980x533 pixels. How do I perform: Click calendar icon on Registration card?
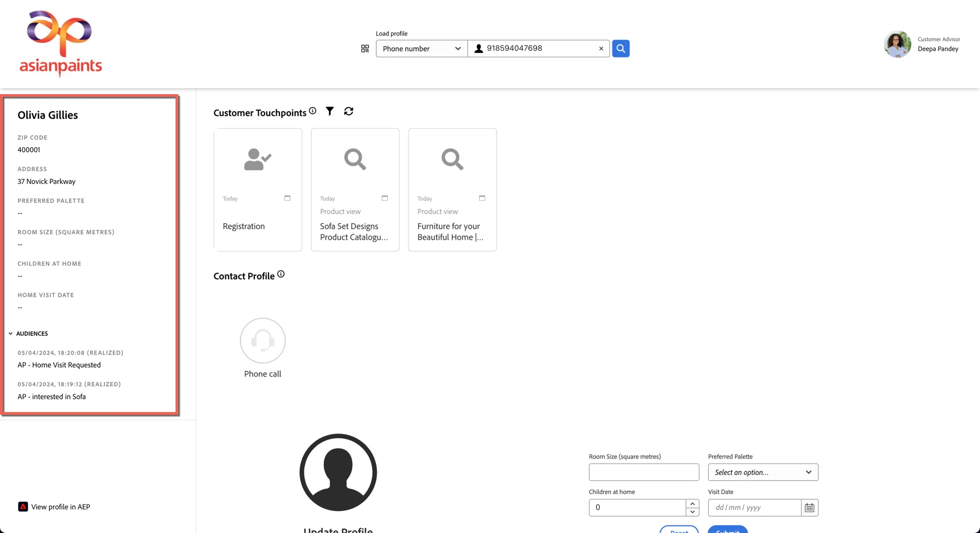(287, 198)
